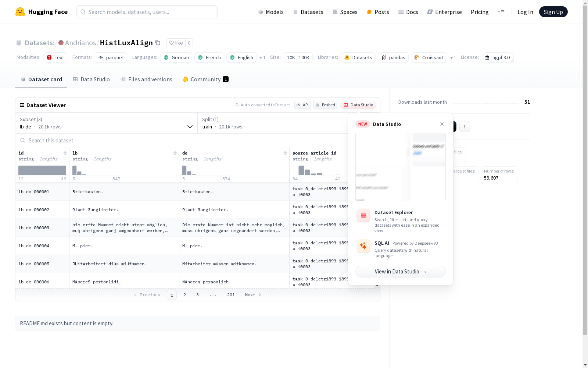
Task: Sort the id column
Action: pos(65,153)
